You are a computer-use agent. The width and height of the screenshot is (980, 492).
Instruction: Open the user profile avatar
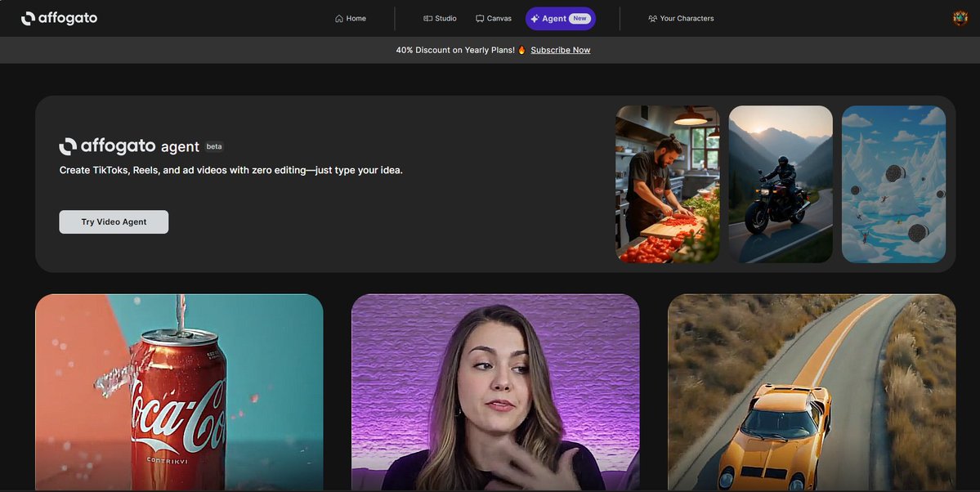[x=960, y=18]
